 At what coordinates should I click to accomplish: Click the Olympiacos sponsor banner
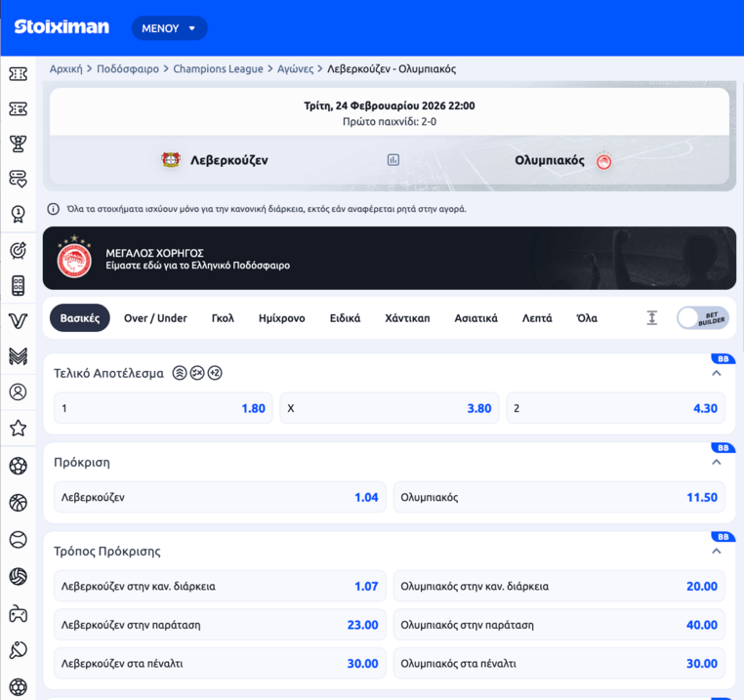[x=389, y=259]
